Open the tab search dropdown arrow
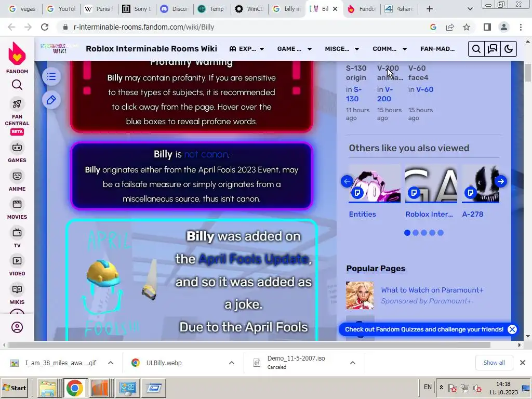Image resolution: width=532 pixels, height=399 pixels. point(470,9)
